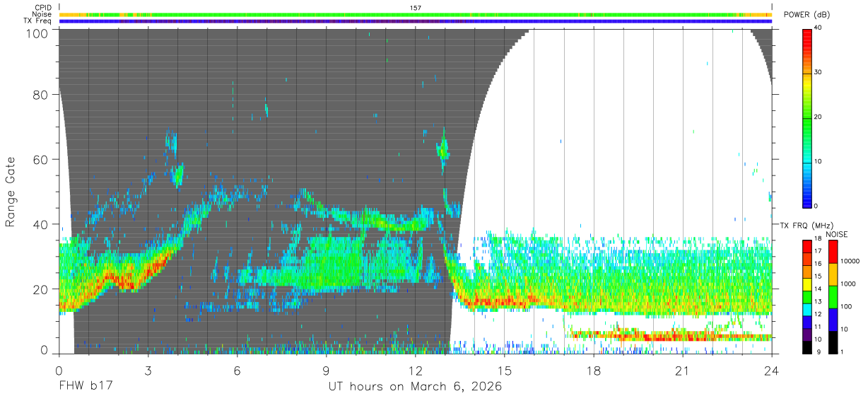Click the POWER (dB) legend title
The width and height of the screenshot is (868, 401).
807,15
